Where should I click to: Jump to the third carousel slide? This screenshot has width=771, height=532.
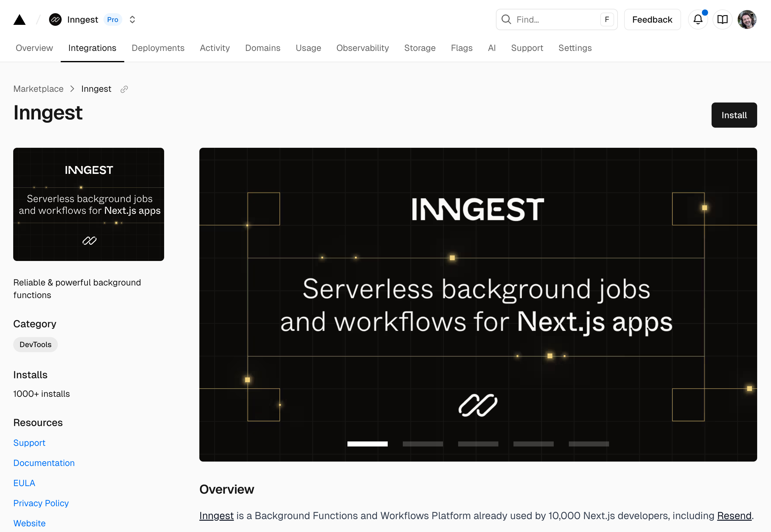[x=478, y=444]
